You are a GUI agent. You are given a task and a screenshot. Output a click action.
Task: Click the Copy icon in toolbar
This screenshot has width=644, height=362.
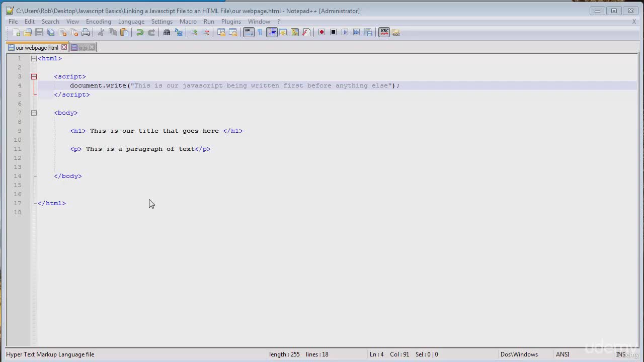point(113,32)
